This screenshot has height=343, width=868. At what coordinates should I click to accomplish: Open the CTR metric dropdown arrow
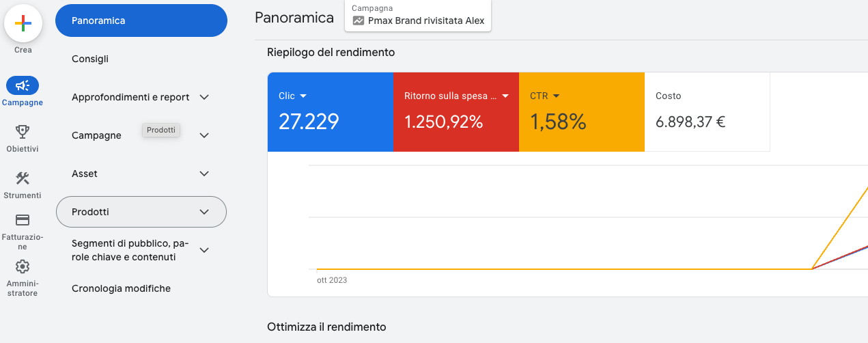[x=557, y=96]
